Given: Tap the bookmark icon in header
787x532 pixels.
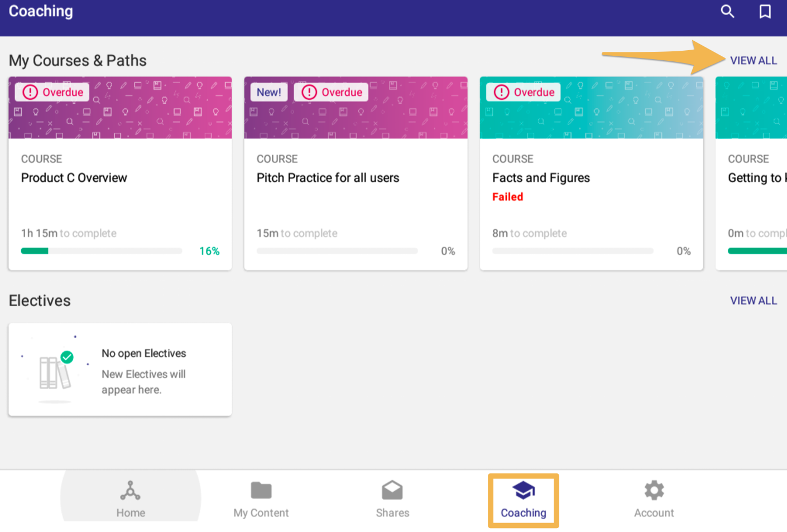Looking at the screenshot, I should click(765, 11).
